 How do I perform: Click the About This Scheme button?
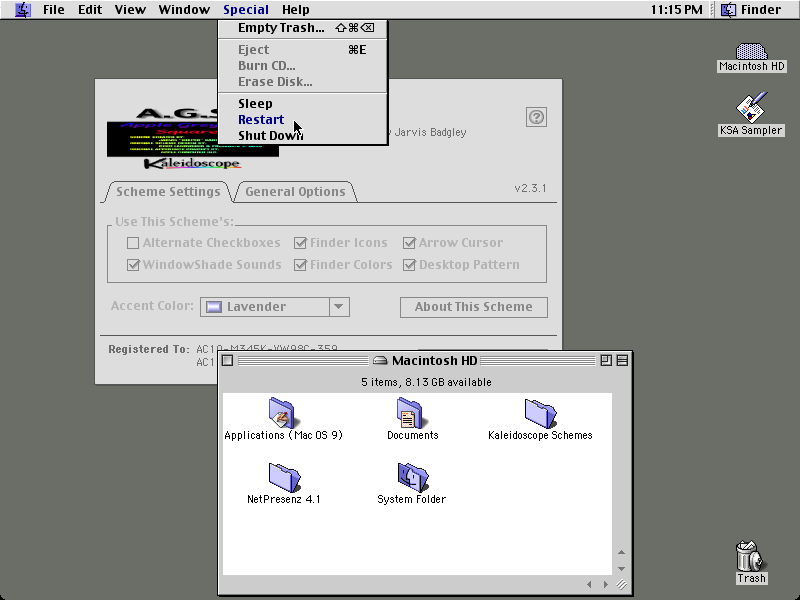473,307
